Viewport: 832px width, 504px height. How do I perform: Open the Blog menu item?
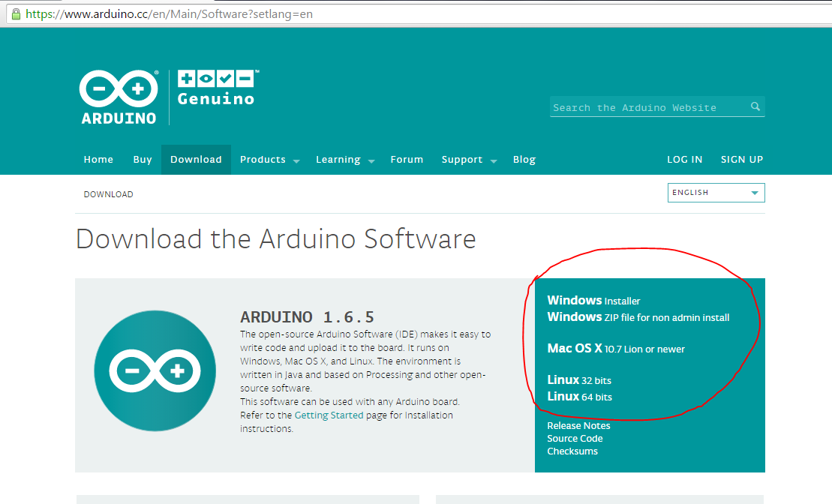[x=524, y=159]
